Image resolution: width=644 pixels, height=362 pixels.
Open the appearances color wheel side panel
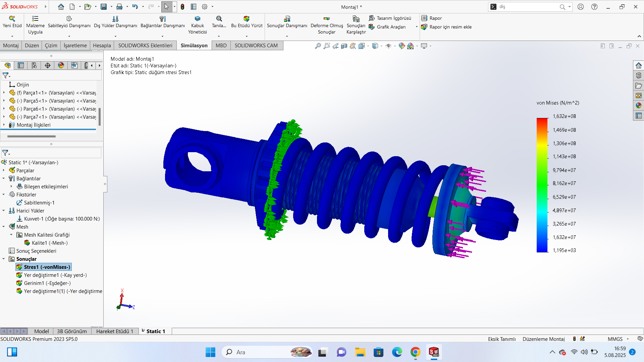click(638, 106)
